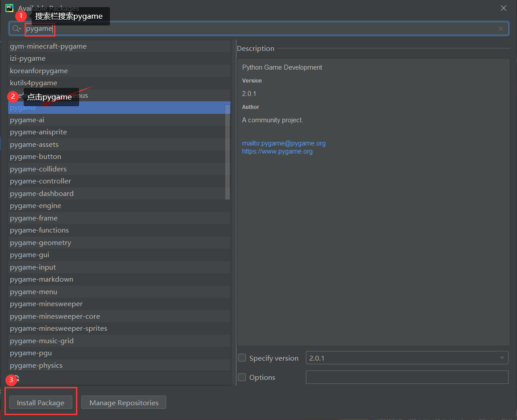
Task: Select pygame-markdown package
Action: [x=119, y=279]
